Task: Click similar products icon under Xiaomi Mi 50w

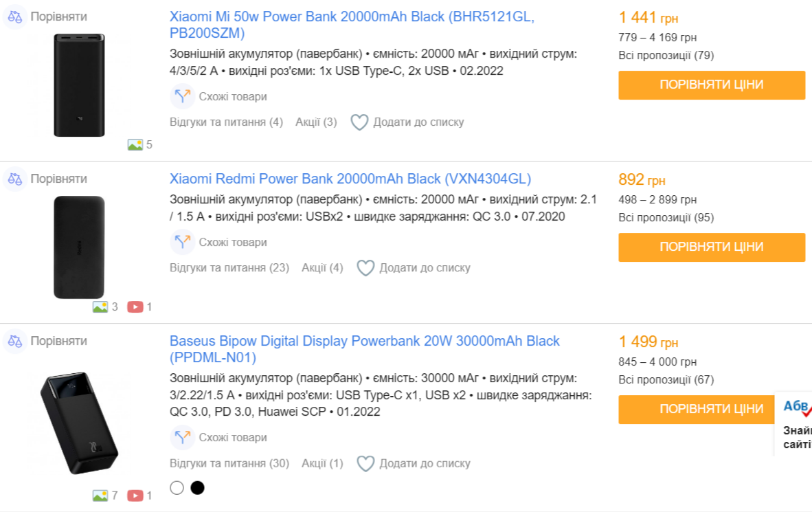Action: click(182, 97)
